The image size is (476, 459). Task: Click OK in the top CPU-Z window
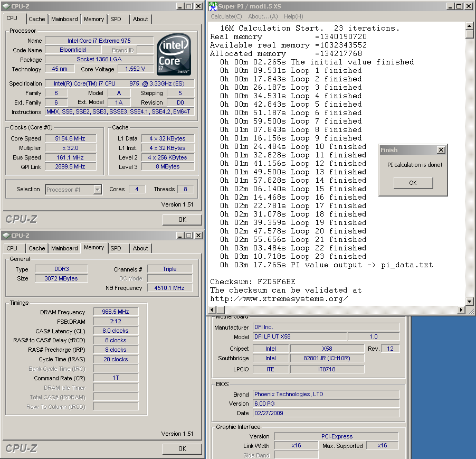(x=182, y=220)
